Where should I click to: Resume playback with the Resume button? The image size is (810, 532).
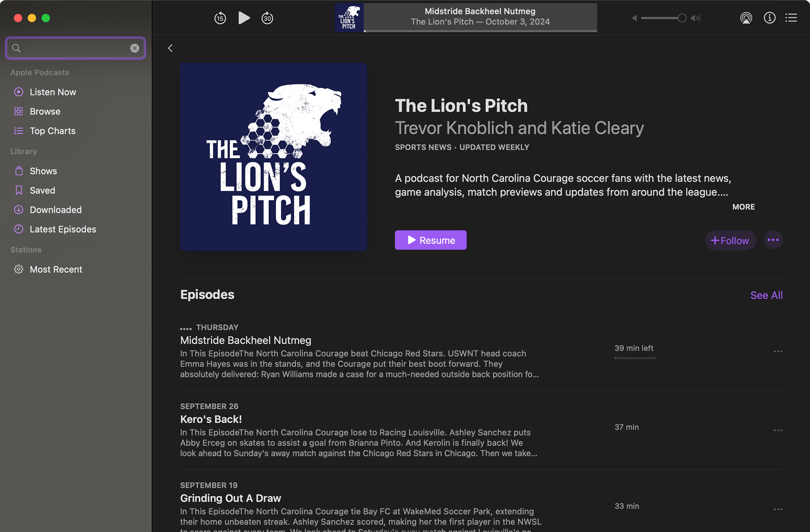tap(430, 240)
